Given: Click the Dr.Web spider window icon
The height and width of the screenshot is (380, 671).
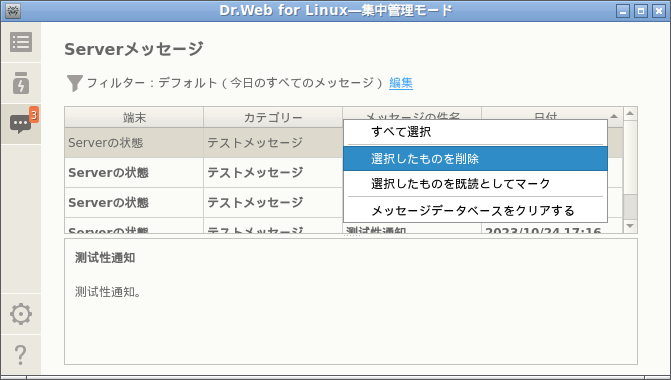Looking at the screenshot, I should tap(13, 11).
